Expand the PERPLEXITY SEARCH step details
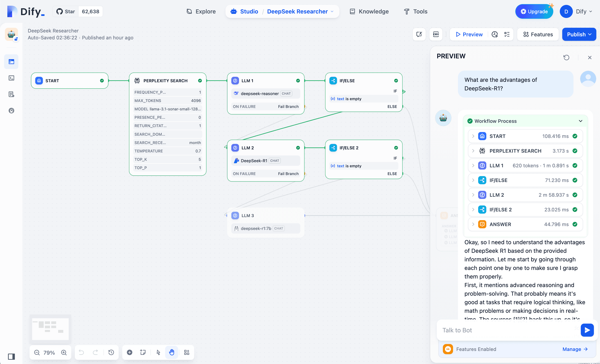This screenshot has height=364, width=600. click(x=473, y=151)
